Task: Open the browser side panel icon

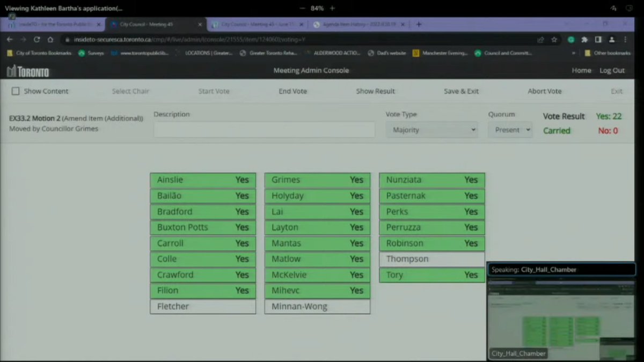Action: coord(598,40)
